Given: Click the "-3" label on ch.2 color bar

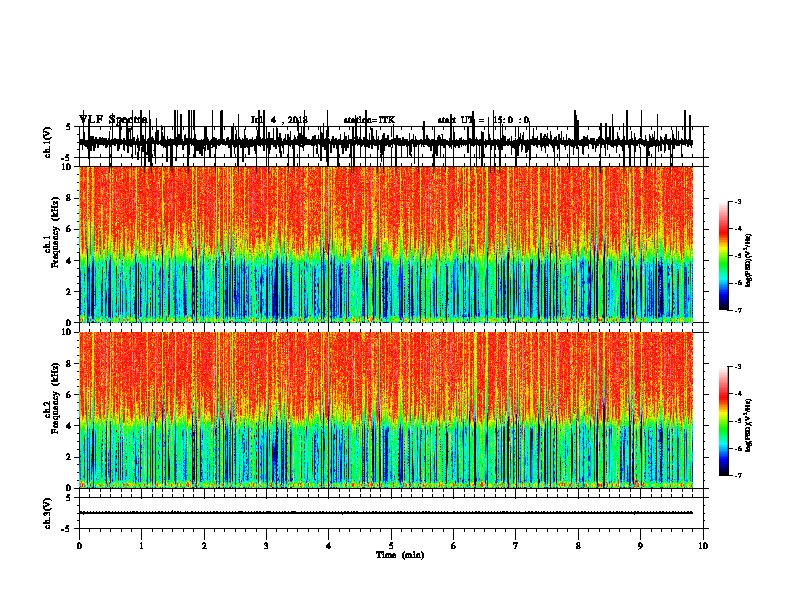Looking at the screenshot, I should tap(737, 367).
